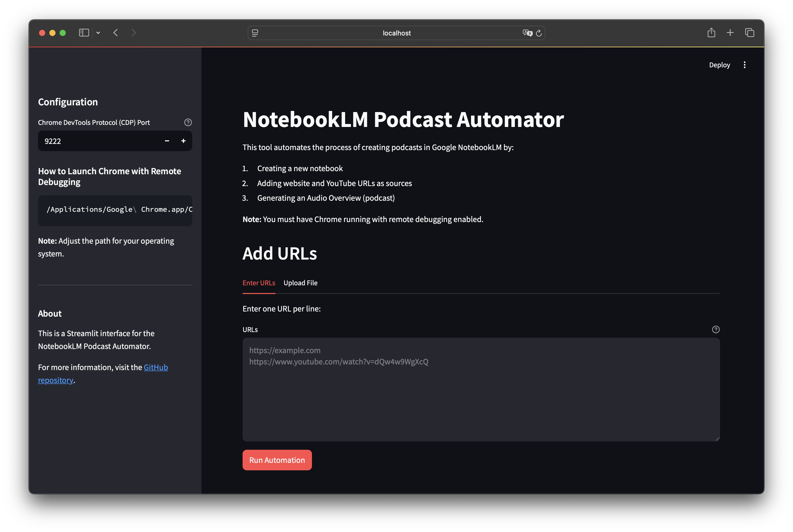
Task: Select the Enter URLs tab
Action: click(x=259, y=283)
